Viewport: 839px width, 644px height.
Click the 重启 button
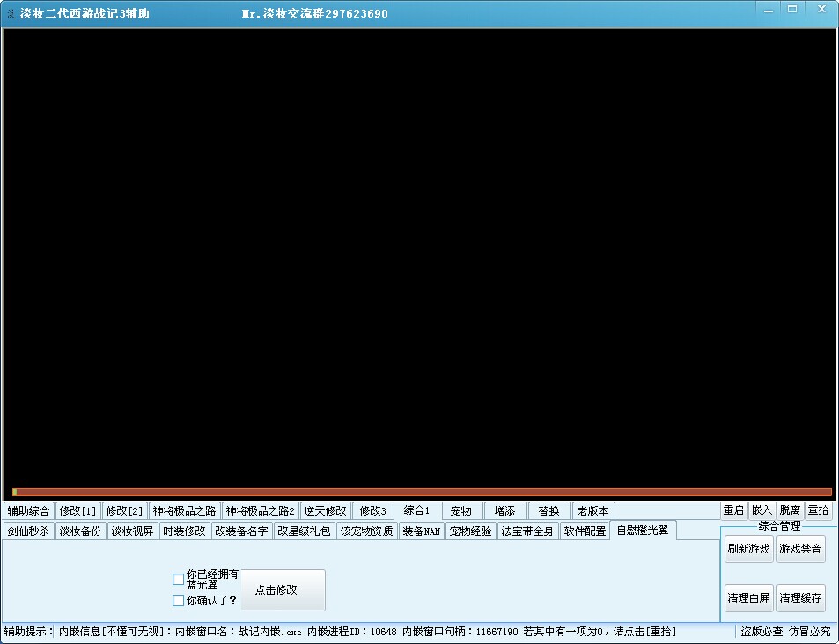[733, 510]
